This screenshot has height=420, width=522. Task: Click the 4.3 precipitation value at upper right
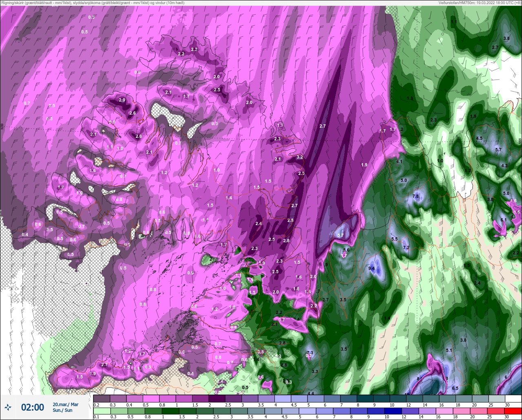click(504, 166)
